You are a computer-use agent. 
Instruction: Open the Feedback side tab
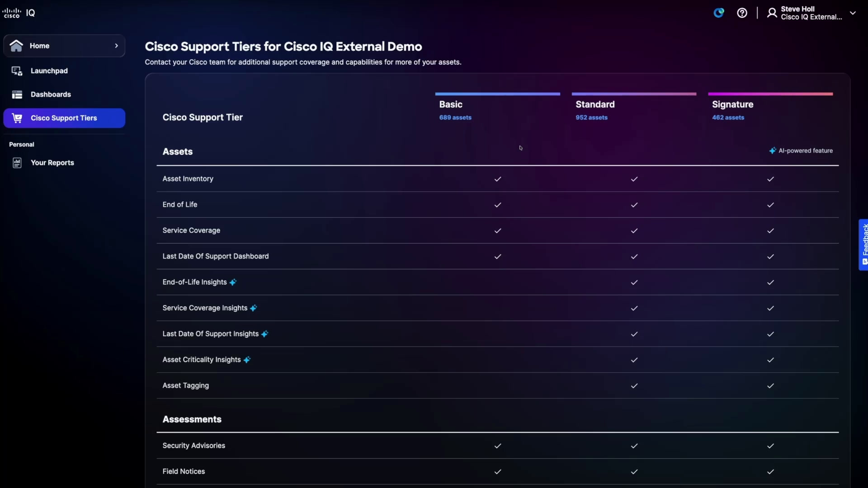click(x=863, y=245)
